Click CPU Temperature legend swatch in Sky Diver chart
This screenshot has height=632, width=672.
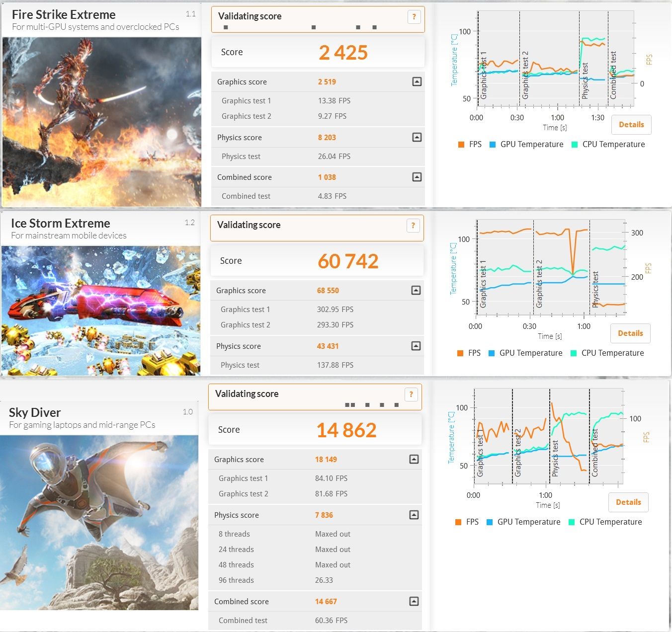pyautogui.click(x=572, y=522)
